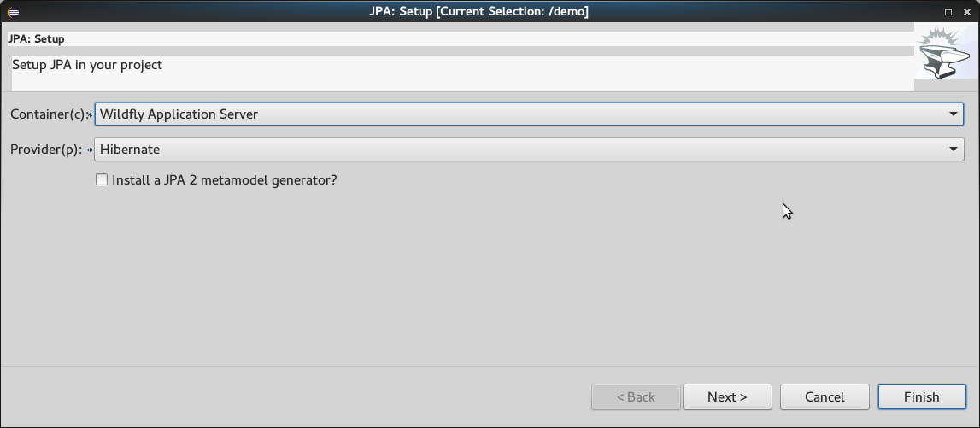Expand the Provider dropdown showing Hibernate
Viewport: 980px width, 428px height.
pos(521,149)
